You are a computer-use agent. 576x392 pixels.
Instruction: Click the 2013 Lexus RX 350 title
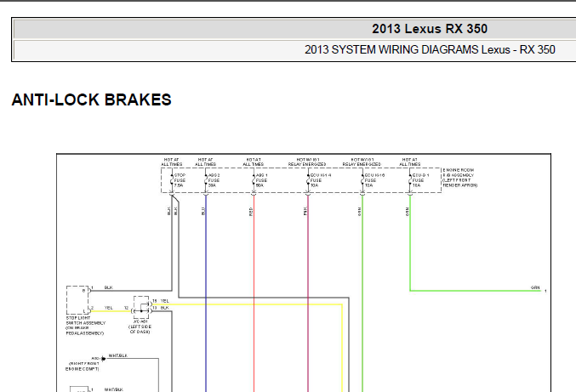tap(430, 29)
